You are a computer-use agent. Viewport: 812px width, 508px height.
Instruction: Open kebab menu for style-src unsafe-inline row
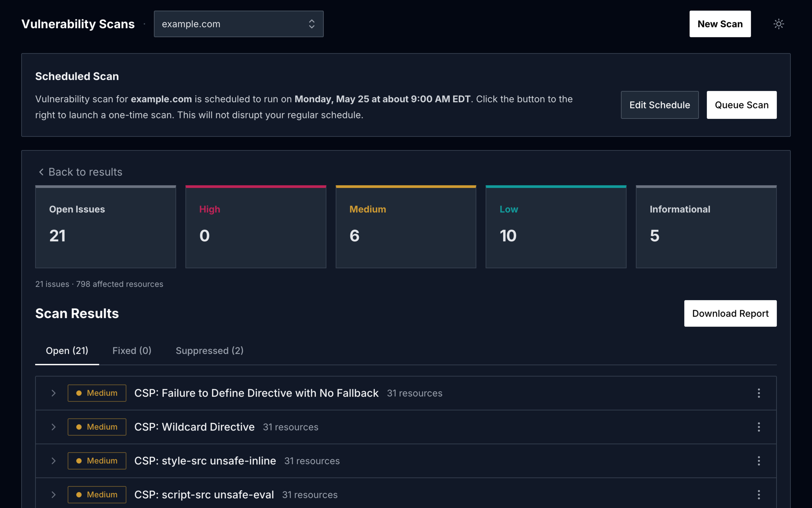759,461
